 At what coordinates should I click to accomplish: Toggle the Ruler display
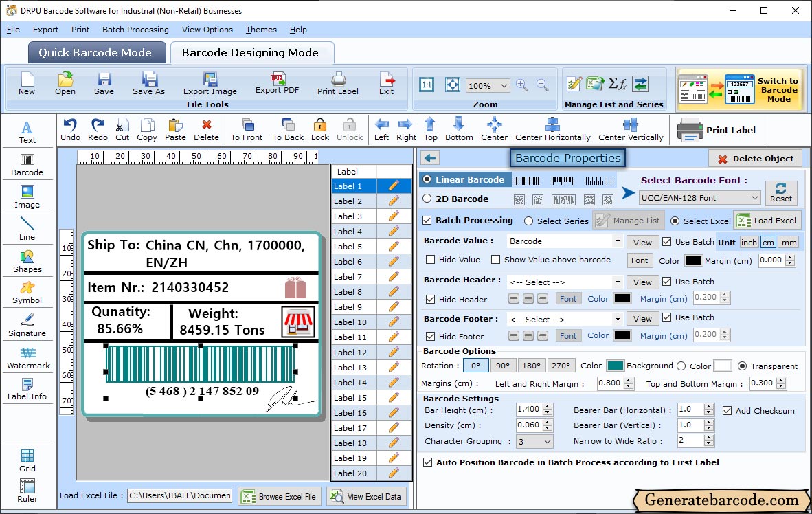click(x=27, y=491)
